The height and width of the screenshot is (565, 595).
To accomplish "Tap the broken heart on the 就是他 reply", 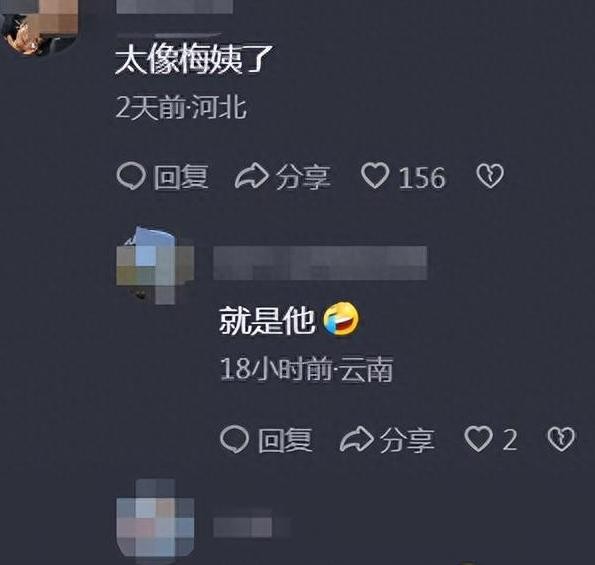I will pyautogui.click(x=561, y=439).
